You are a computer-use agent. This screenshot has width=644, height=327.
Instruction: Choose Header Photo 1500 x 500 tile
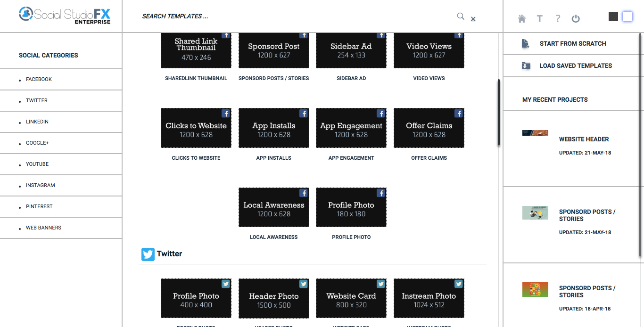274,298
